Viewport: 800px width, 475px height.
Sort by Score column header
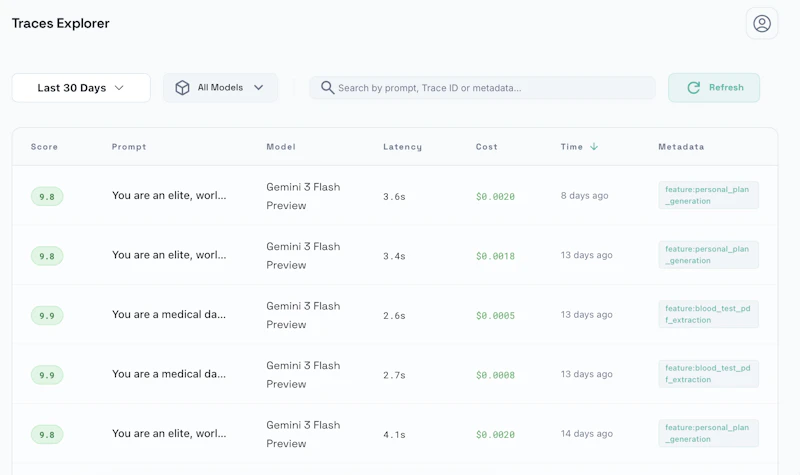point(44,146)
